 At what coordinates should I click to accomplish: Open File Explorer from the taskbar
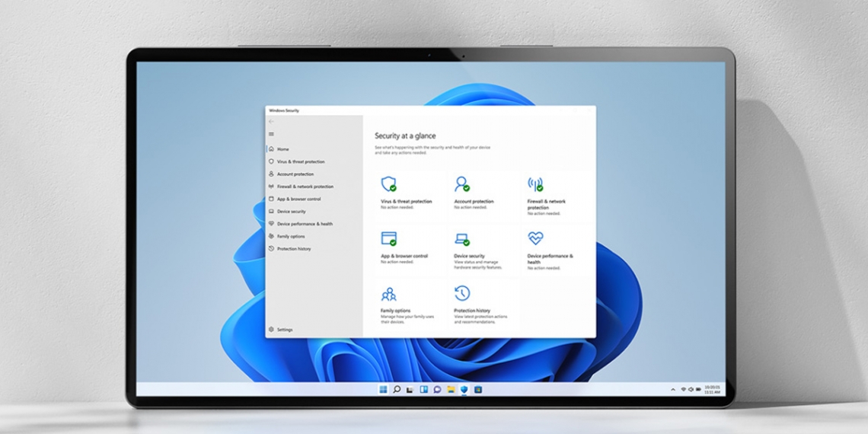click(451, 390)
